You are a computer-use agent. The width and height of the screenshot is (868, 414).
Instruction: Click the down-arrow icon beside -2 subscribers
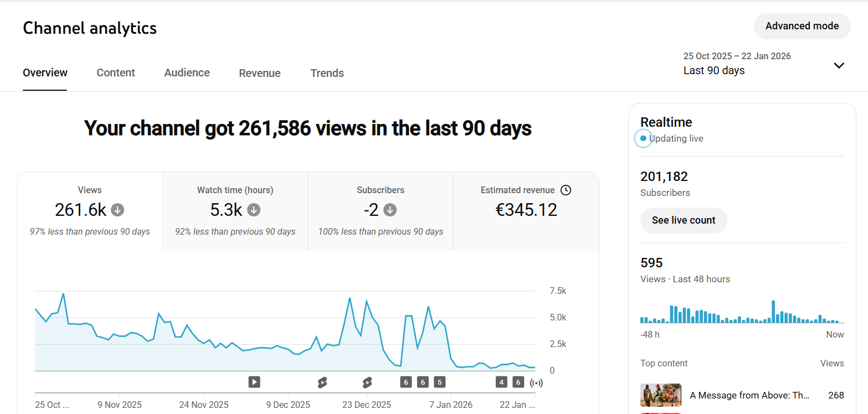(391, 210)
